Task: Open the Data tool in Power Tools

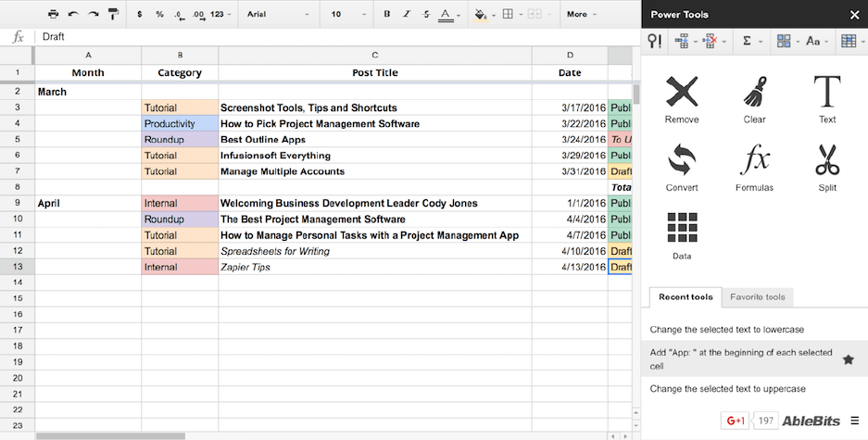Action: (682, 236)
